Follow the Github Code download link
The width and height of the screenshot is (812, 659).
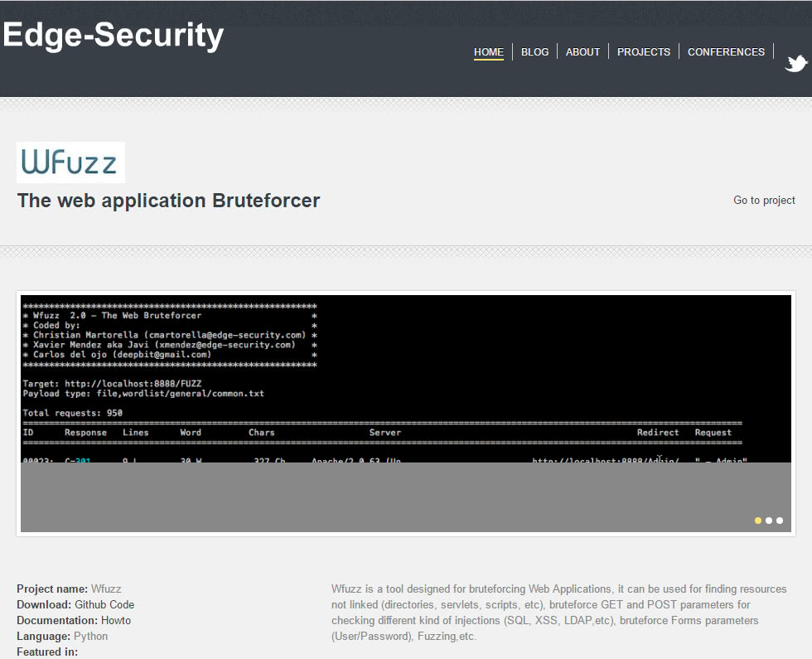(x=104, y=605)
